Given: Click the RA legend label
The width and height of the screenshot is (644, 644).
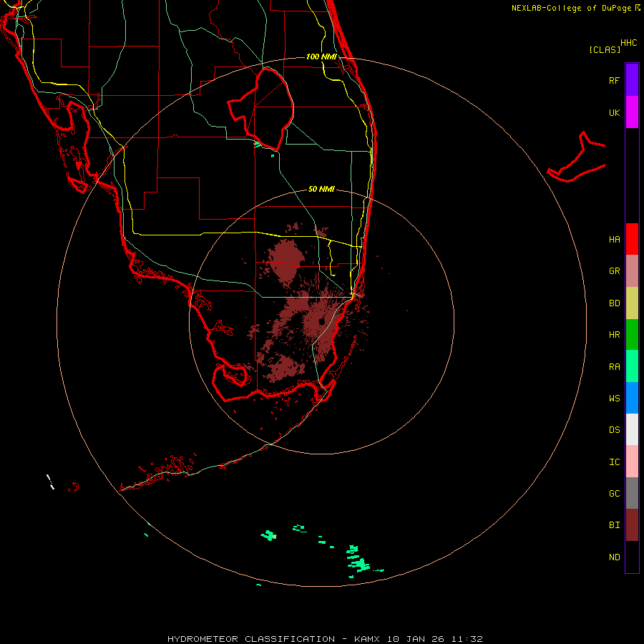Looking at the screenshot, I should [614, 366].
